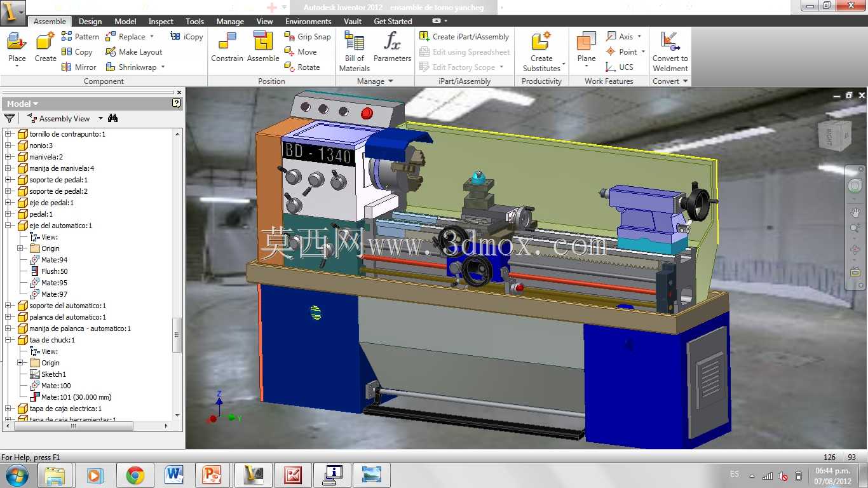
Task: Launch the Shrinkwrap tool
Action: coord(131,67)
